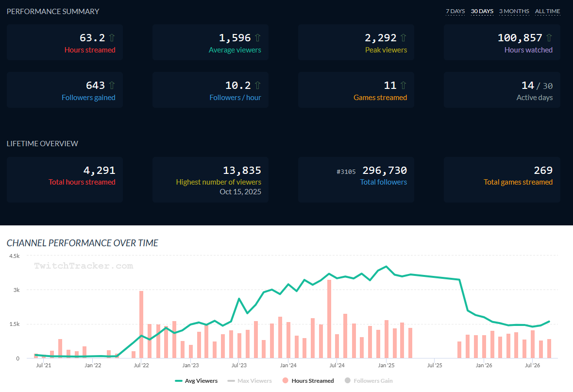Viewport: 573px width, 392px height.
Task: Switch to the 3 MONTHS period
Action: 514,11
